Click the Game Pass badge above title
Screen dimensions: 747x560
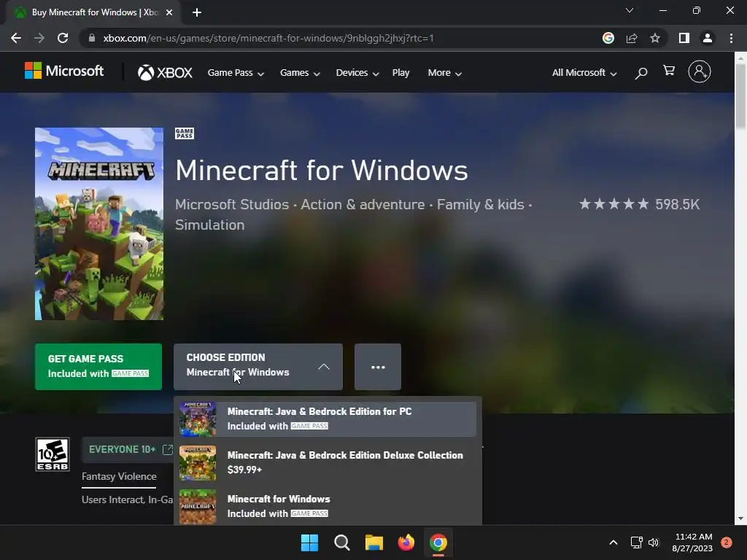(x=185, y=133)
